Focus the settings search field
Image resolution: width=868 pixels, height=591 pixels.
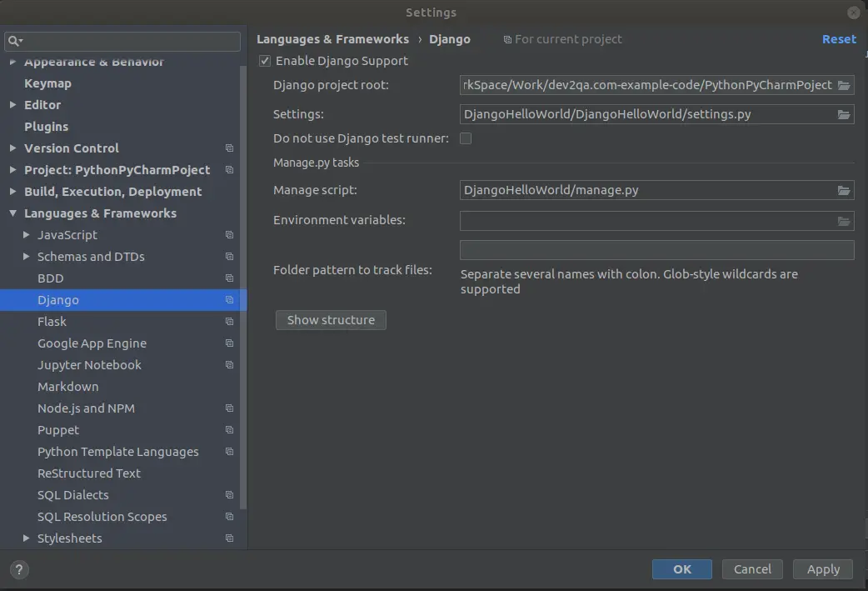point(122,41)
